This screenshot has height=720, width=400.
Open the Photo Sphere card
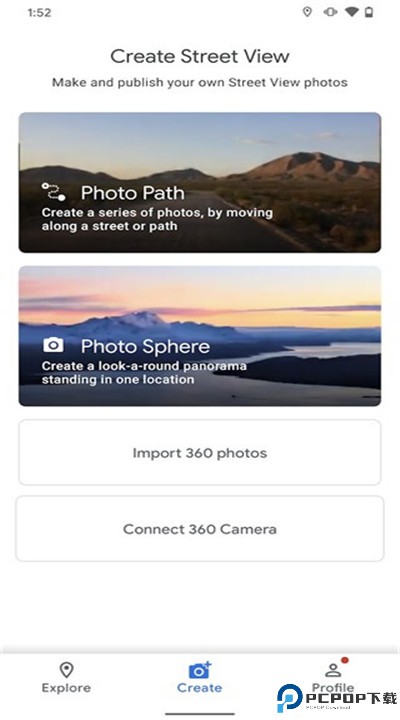pos(200,336)
